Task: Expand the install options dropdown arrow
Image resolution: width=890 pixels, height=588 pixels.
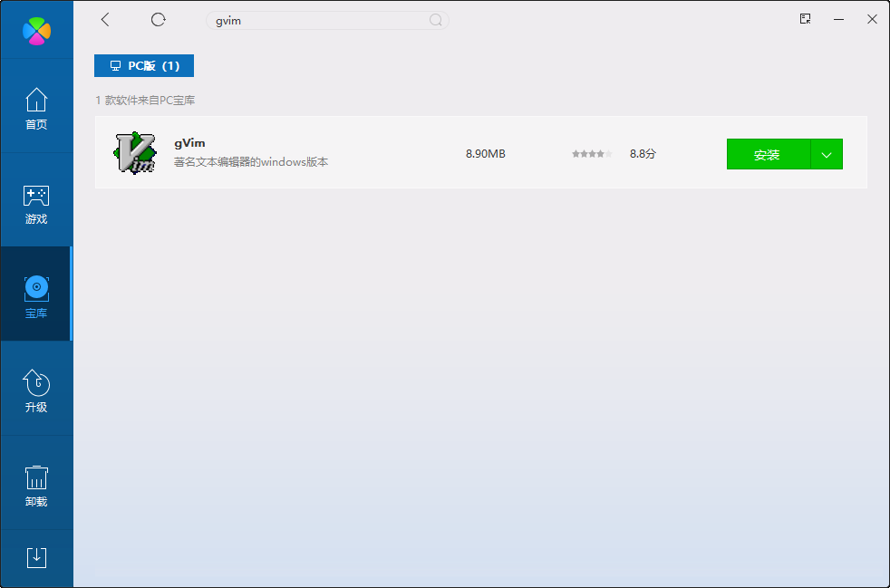Action: coord(826,154)
